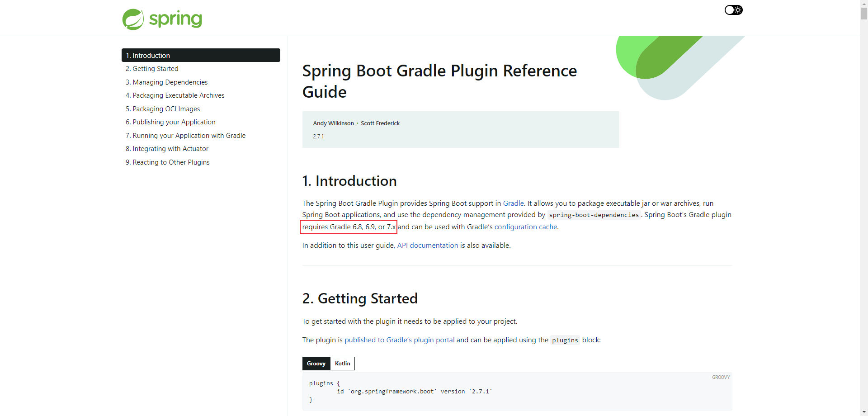The height and width of the screenshot is (416, 868).
Task: Click the vertical scrollbar thumb
Action: (x=864, y=13)
